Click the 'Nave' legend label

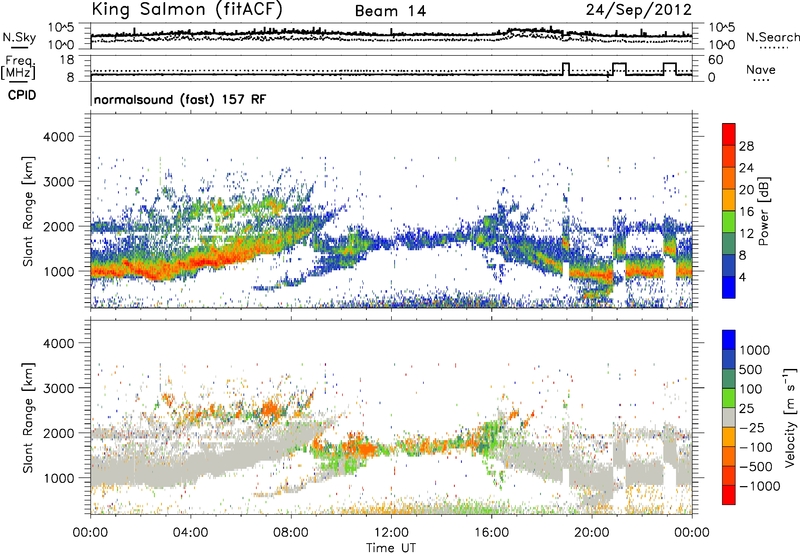[x=761, y=69]
